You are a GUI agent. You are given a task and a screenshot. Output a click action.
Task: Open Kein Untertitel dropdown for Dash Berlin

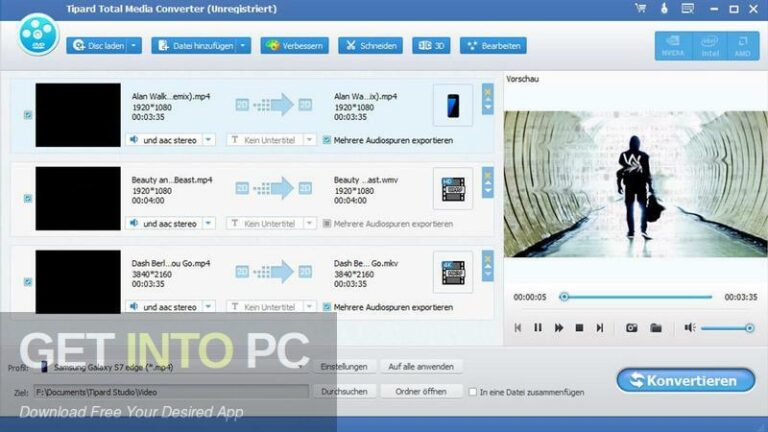pyautogui.click(x=309, y=307)
